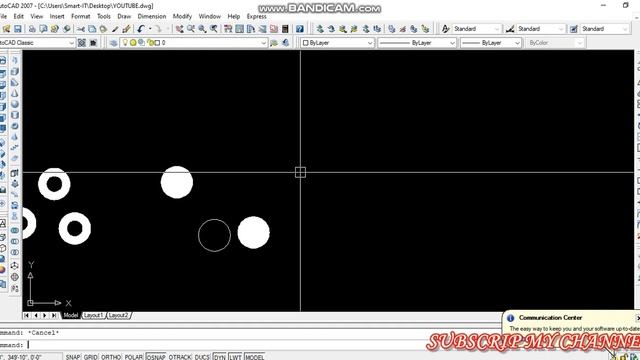Image resolution: width=640 pixels, height=360 pixels.
Task: Toggle DUCS in status bar
Action: [x=202, y=357]
